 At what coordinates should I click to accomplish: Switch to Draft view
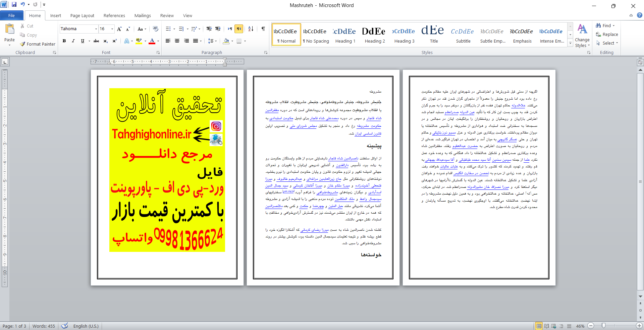tap(569, 326)
